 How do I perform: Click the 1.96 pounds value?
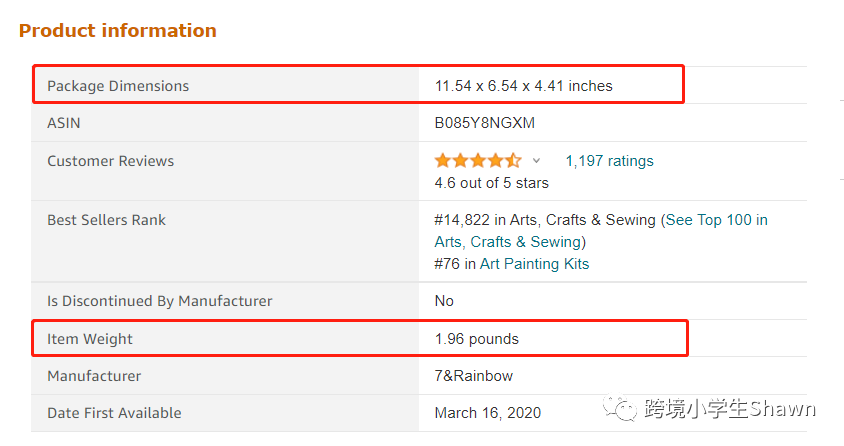point(476,339)
